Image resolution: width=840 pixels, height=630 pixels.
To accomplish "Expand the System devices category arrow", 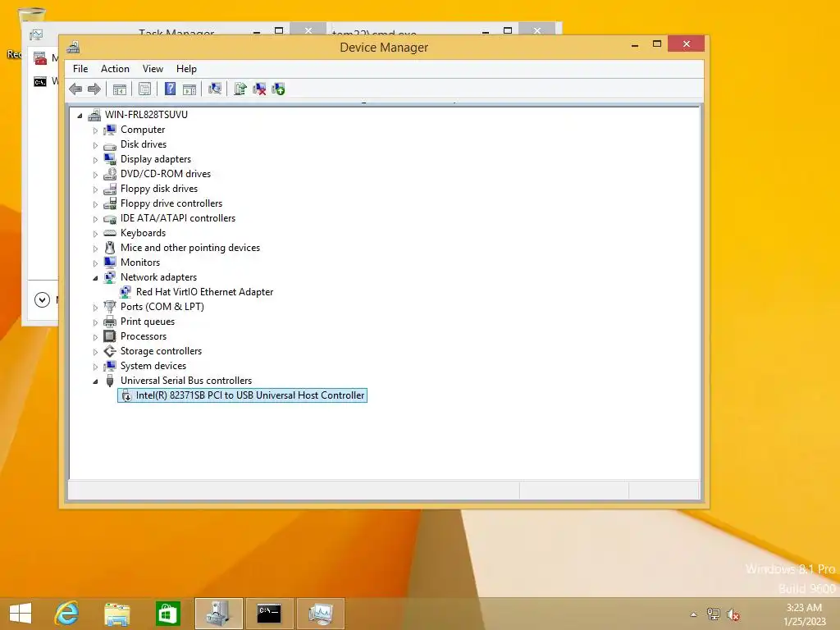I will coord(95,367).
